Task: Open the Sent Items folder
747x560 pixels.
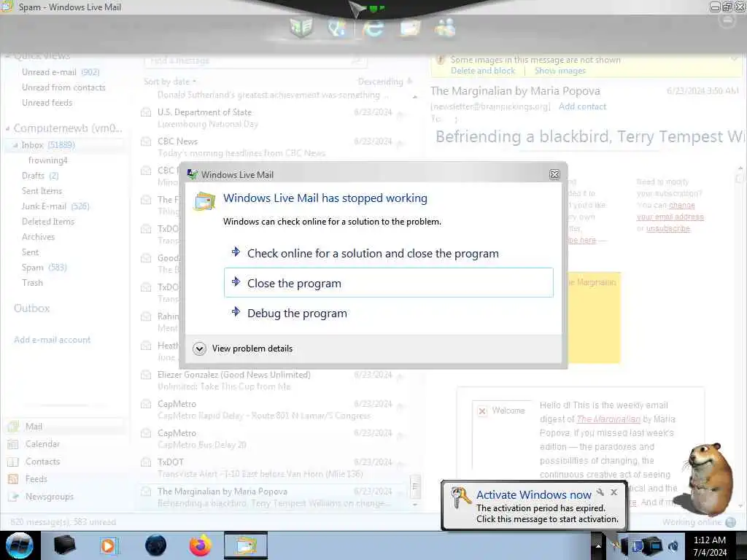Action: pyautogui.click(x=42, y=191)
